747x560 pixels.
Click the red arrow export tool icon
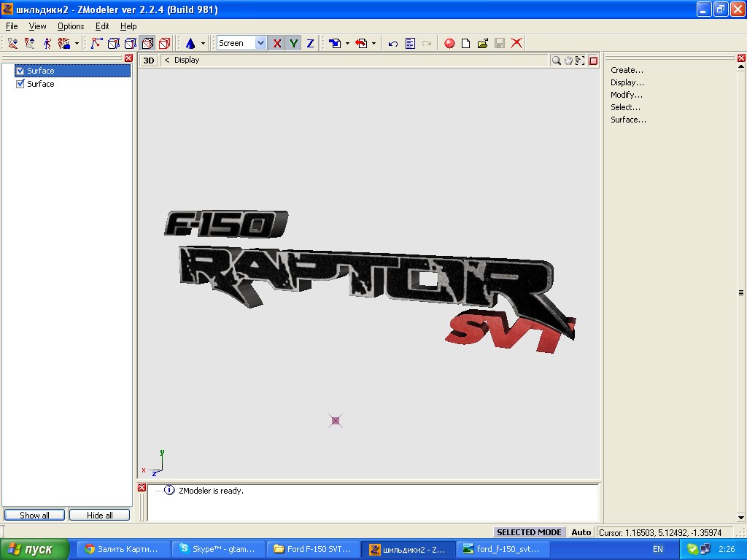tap(362, 43)
